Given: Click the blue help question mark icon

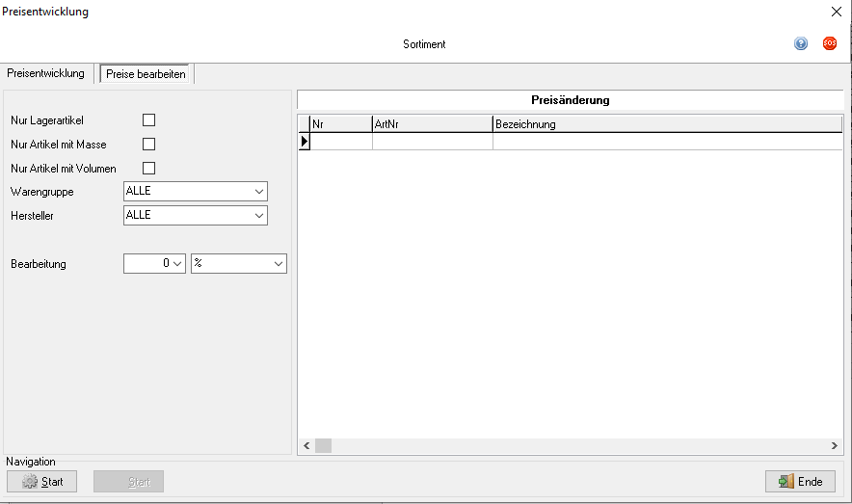Looking at the screenshot, I should coord(801,44).
